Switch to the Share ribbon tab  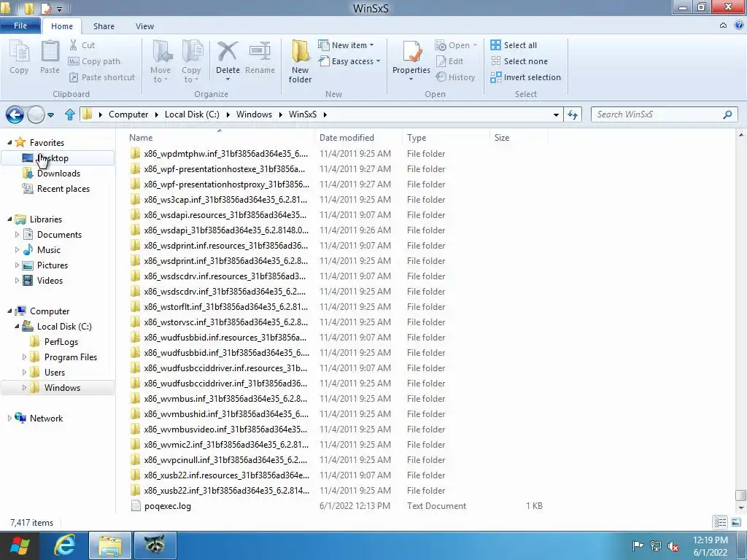coord(104,26)
